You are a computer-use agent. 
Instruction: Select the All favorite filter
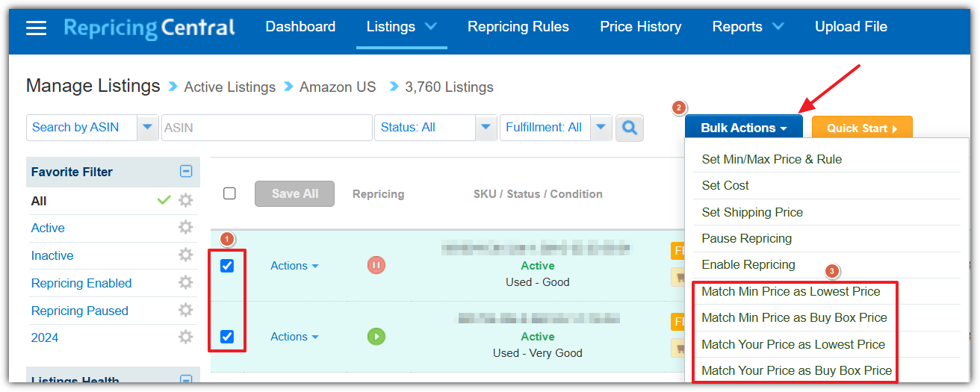(39, 201)
